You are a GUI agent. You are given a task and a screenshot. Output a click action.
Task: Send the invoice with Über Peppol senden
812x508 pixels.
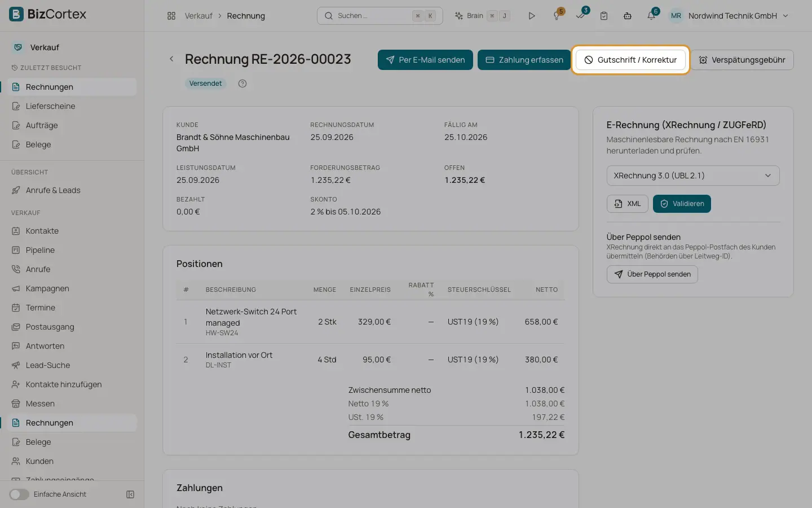652,274
